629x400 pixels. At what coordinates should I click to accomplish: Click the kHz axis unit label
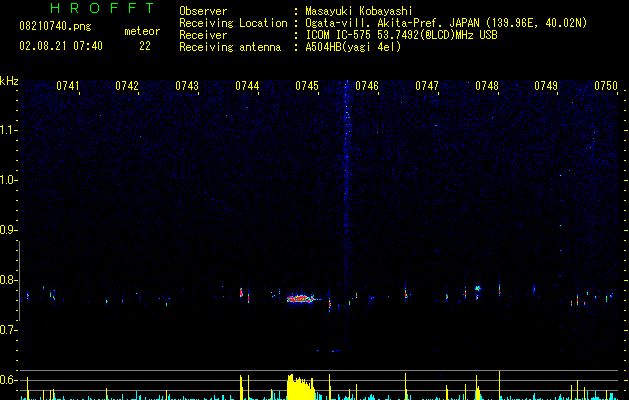[x=9, y=81]
